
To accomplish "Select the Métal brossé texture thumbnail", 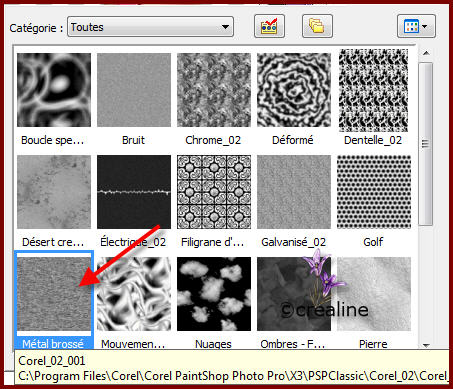I will [54, 294].
